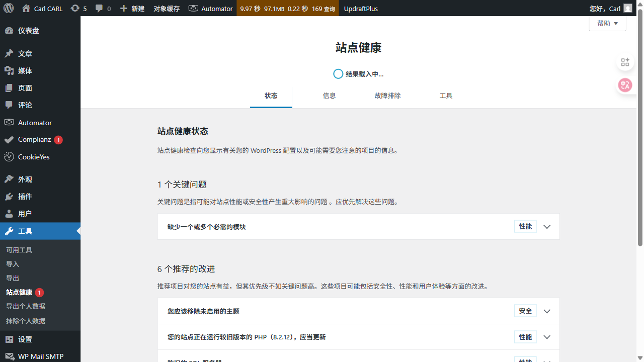This screenshot has width=644, height=362.
Task: Click the pink translate floating icon
Action: click(x=625, y=85)
